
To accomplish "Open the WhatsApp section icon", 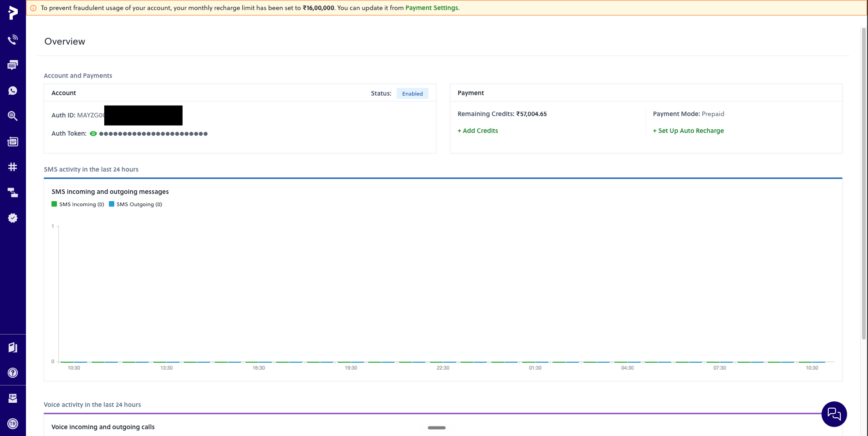I will point(13,91).
